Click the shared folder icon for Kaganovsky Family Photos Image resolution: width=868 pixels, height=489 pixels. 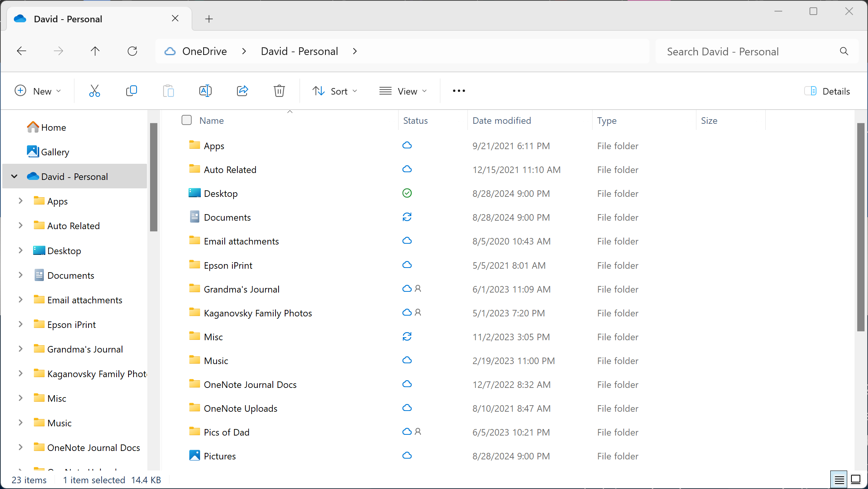417,312
